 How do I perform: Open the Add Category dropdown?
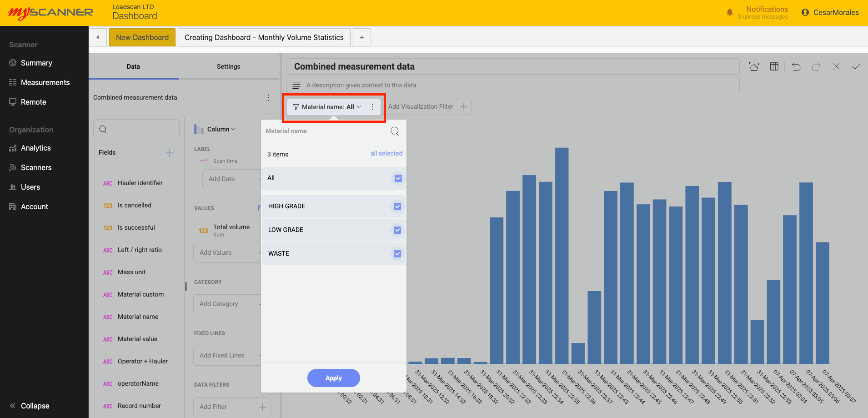[227, 304]
